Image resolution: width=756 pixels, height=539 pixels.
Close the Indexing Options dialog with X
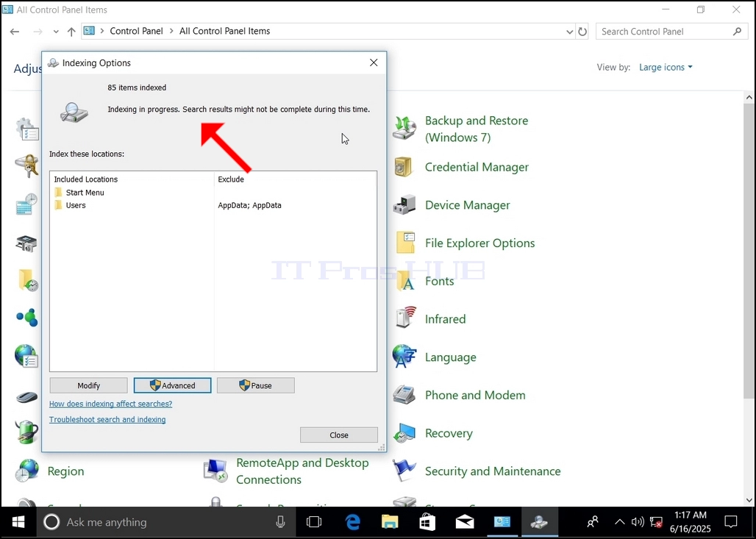pyautogui.click(x=374, y=63)
